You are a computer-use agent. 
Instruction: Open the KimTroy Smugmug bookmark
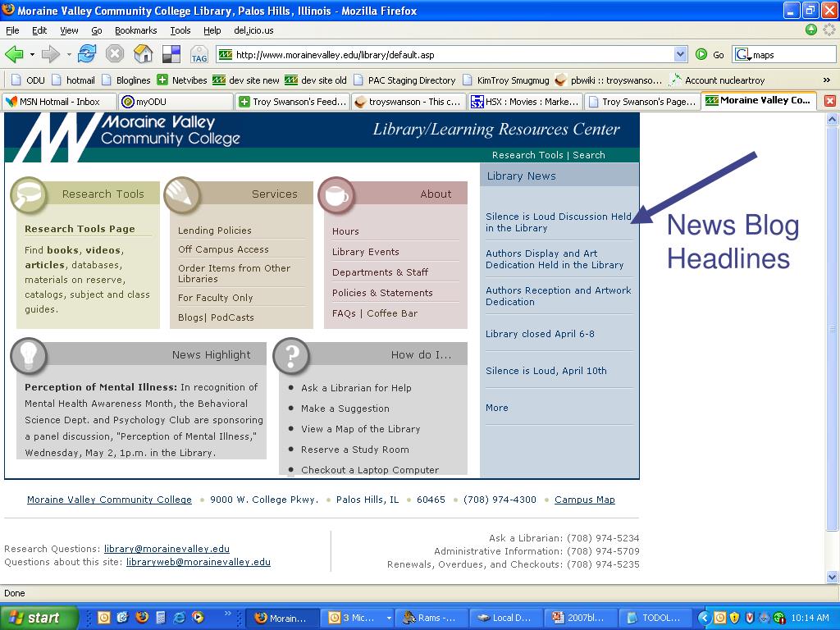click(x=505, y=80)
